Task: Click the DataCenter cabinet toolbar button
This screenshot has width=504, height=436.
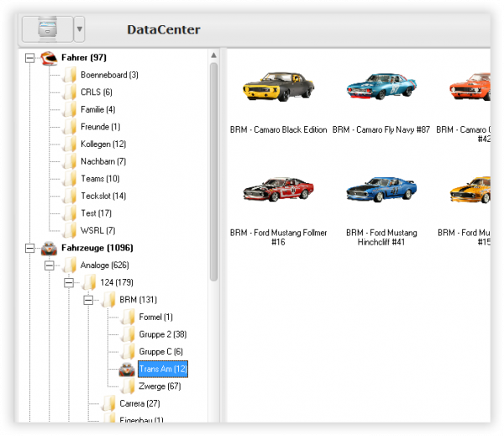Action: [x=48, y=29]
